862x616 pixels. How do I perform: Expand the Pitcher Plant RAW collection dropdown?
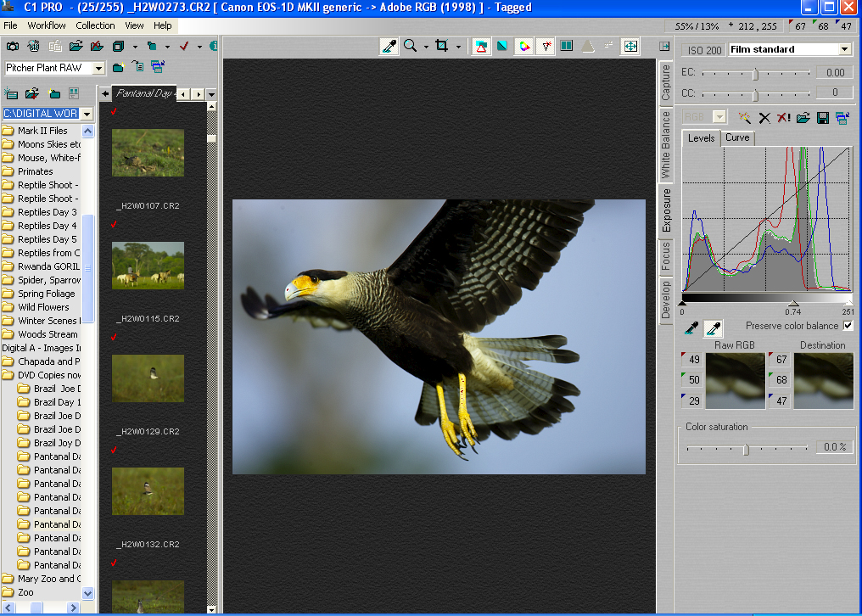(x=99, y=68)
